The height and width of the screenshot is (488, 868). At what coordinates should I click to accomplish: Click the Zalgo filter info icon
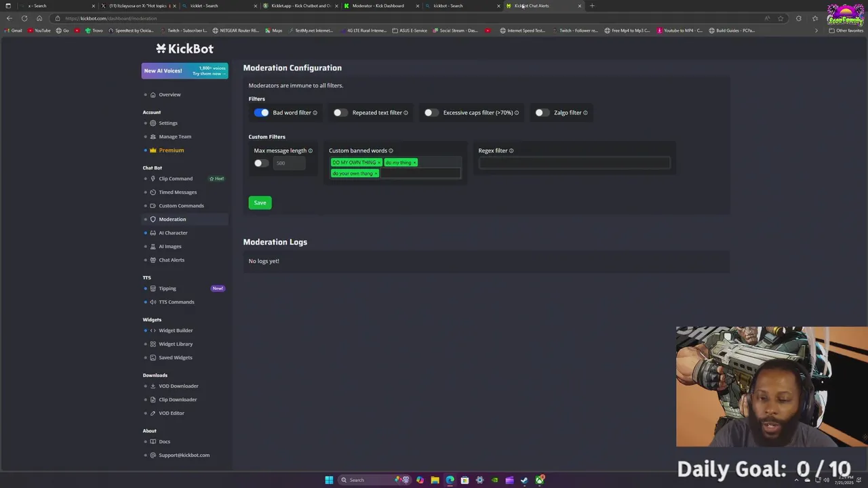pyautogui.click(x=585, y=113)
